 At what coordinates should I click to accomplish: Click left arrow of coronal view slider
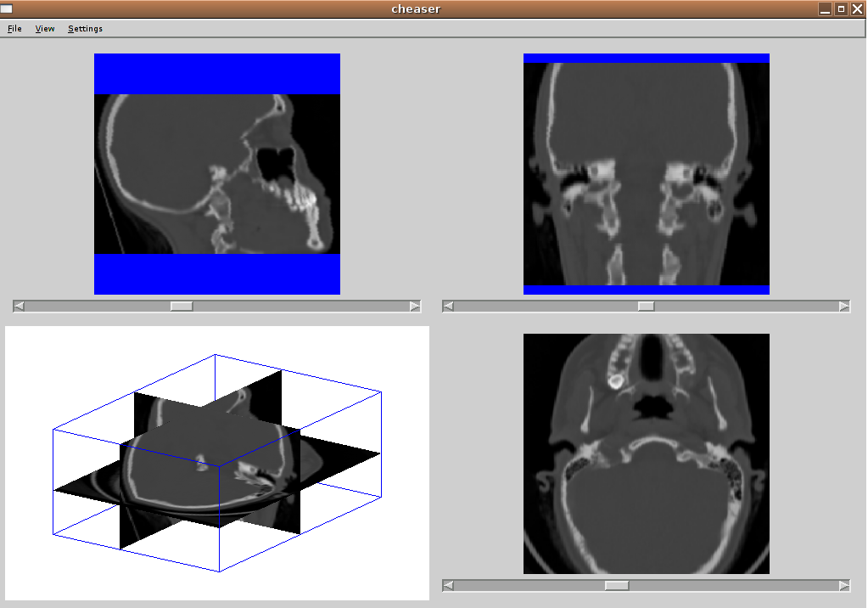[449, 307]
